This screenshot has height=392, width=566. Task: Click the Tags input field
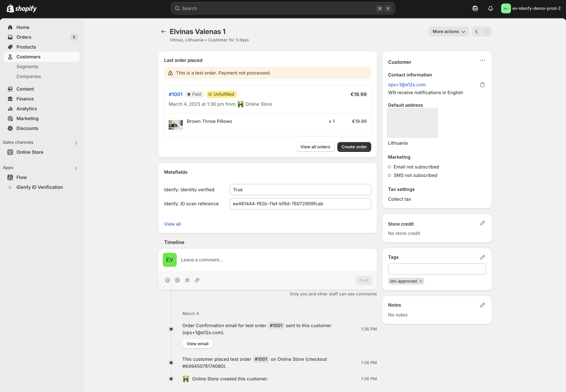437,269
